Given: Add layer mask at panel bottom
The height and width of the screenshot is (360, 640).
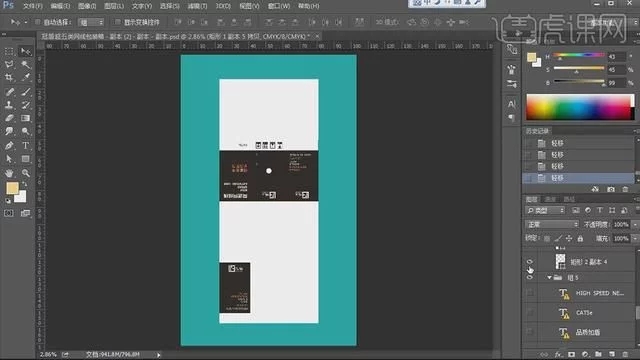Looking at the screenshot, I should [571, 354].
